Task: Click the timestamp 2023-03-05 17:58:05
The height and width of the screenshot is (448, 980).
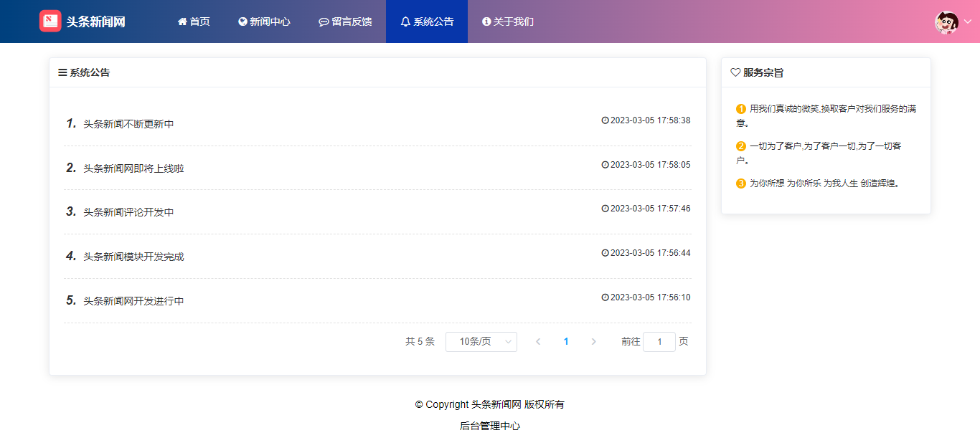Action: coord(650,165)
